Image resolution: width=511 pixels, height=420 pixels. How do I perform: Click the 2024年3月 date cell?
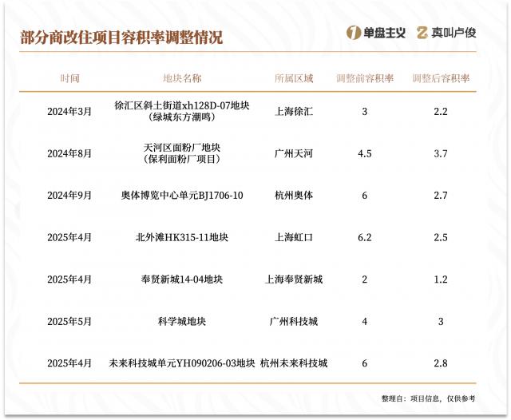click(x=69, y=112)
